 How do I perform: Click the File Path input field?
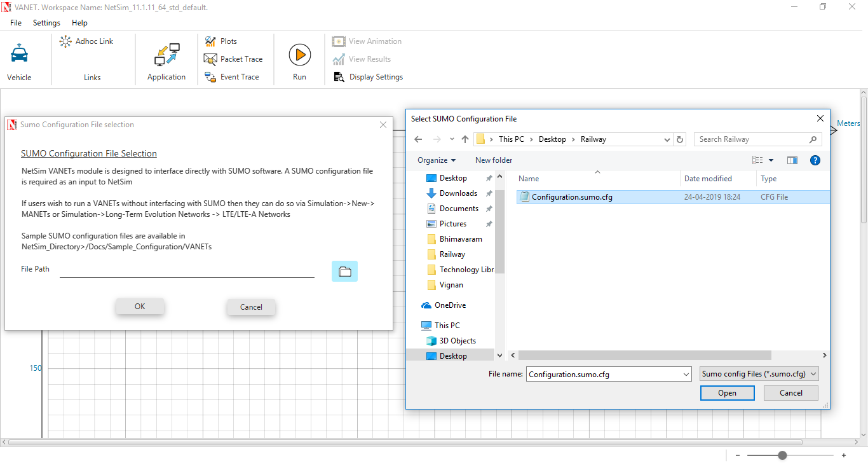[x=187, y=270]
